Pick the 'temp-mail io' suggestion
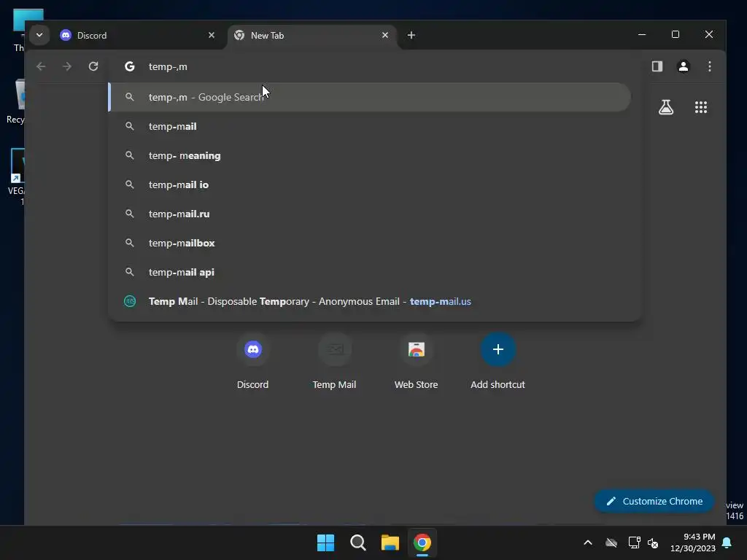Viewport: 747px width, 560px height. (370, 184)
